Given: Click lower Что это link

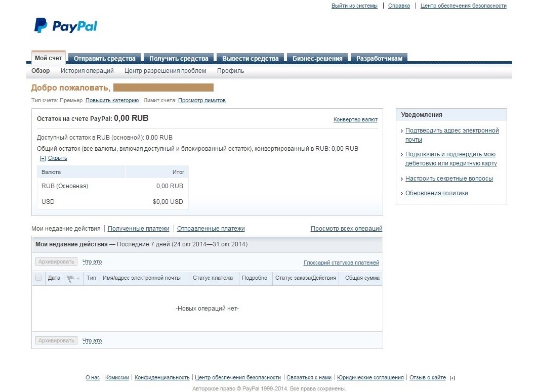Looking at the screenshot, I should point(92,341).
